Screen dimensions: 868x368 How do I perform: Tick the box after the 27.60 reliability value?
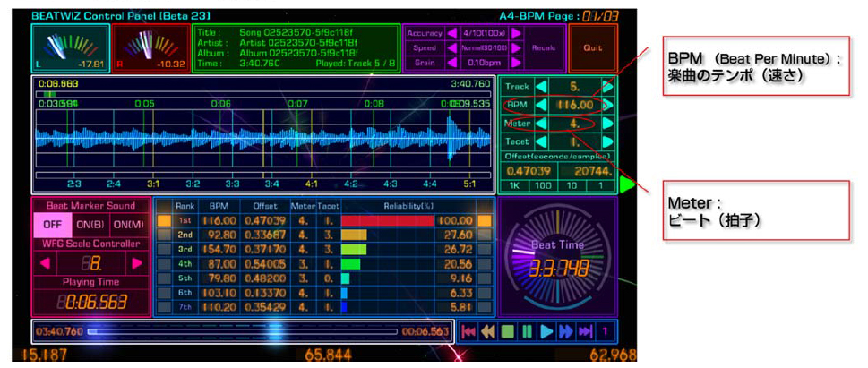point(485,235)
